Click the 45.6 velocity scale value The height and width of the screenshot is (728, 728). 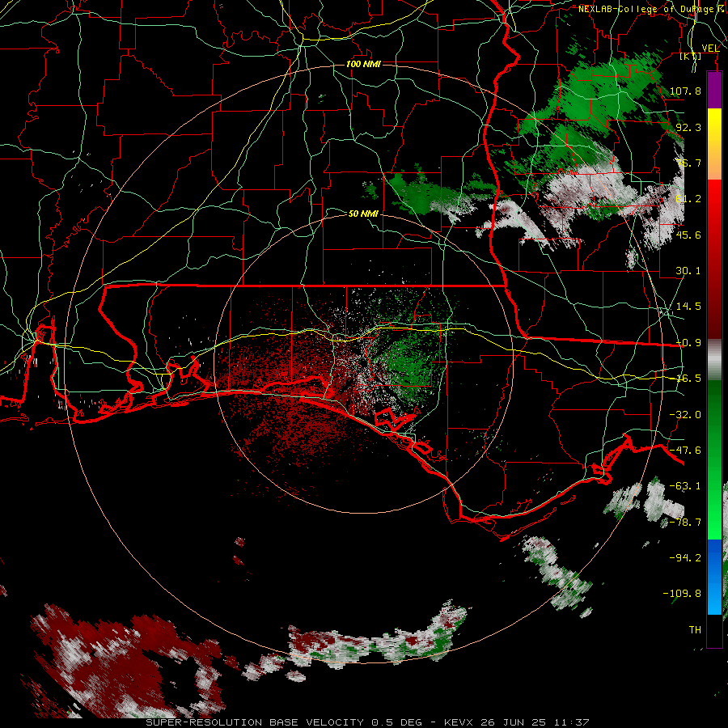point(688,235)
